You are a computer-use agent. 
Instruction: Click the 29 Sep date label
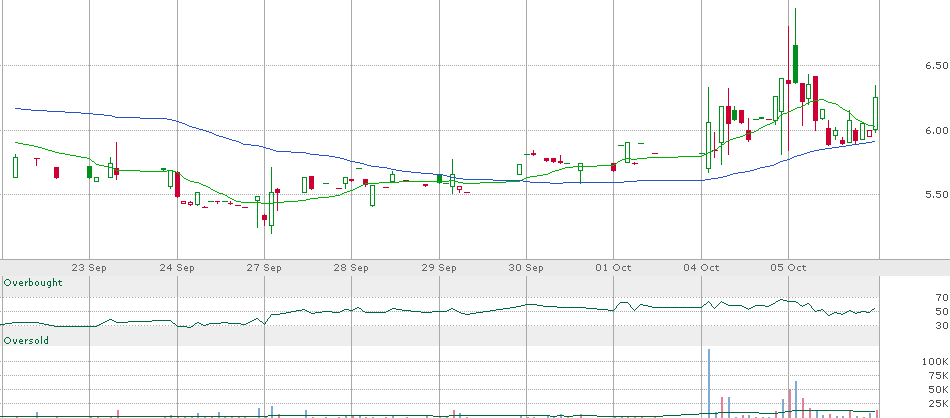(x=439, y=268)
